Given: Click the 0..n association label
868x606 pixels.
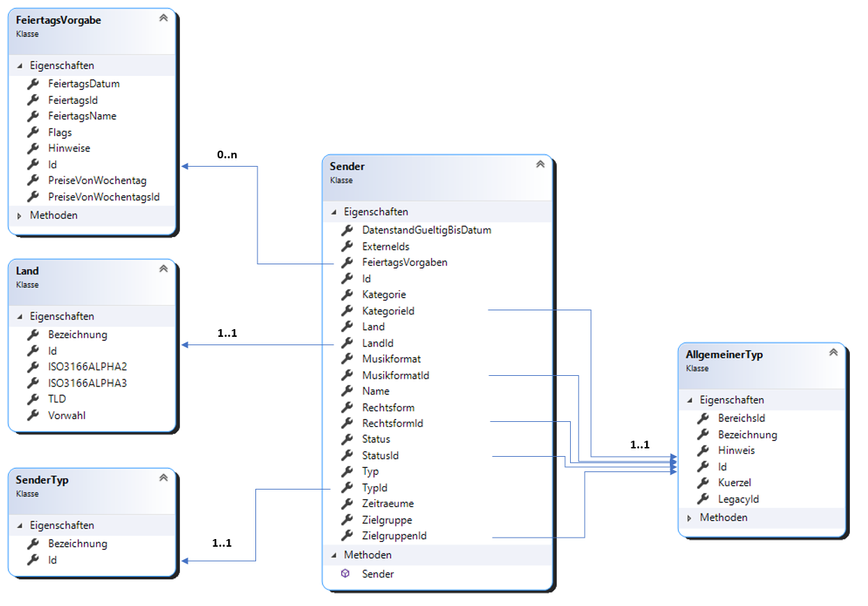Looking at the screenshot, I should click(227, 155).
